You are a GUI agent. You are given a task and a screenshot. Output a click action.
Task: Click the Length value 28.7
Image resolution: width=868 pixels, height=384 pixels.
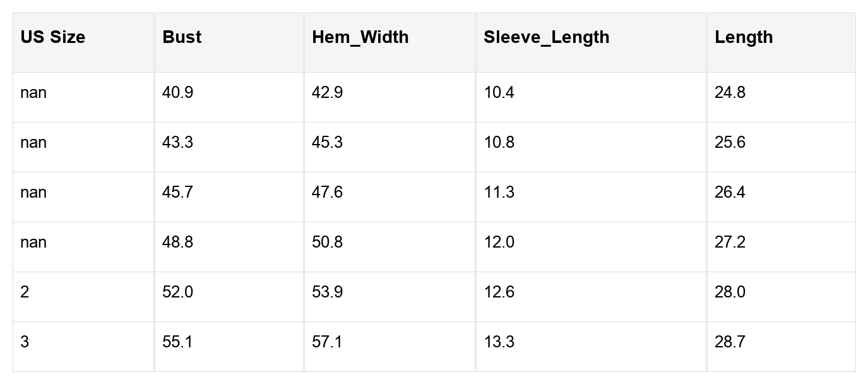pos(730,342)
